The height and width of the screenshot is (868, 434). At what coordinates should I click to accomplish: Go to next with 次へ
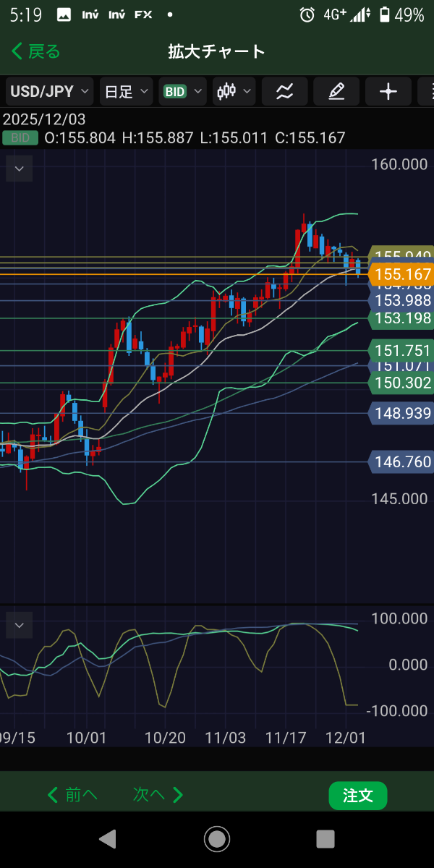158,795
